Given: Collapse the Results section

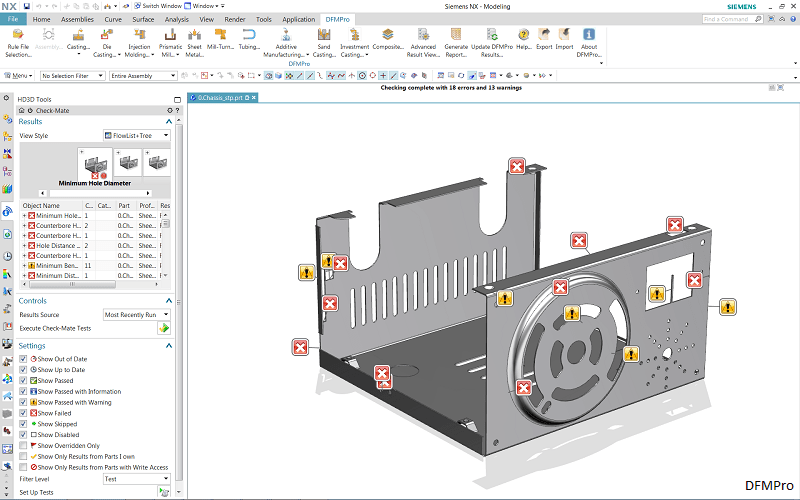Looking at the screenshot, I should 169,121.
